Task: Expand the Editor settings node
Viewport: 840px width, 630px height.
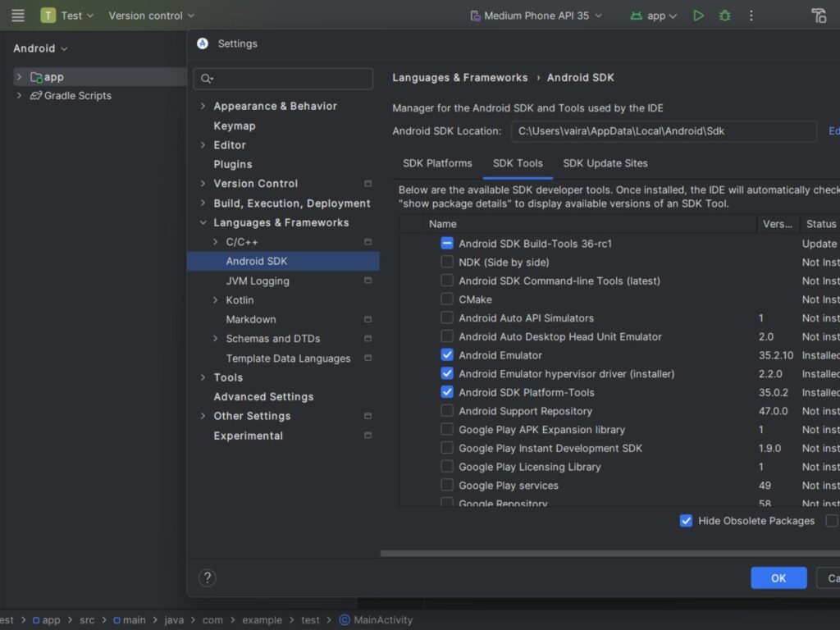Action: [203, 145]
